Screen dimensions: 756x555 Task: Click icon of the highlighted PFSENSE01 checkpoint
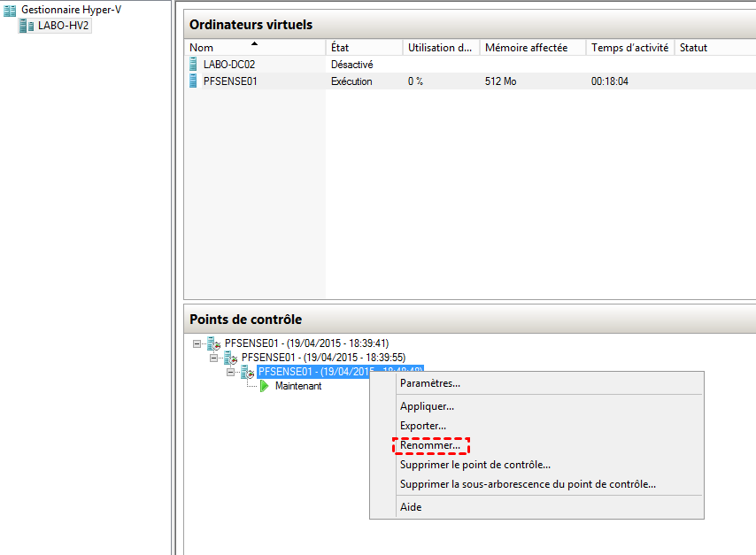tap(247, 372)
